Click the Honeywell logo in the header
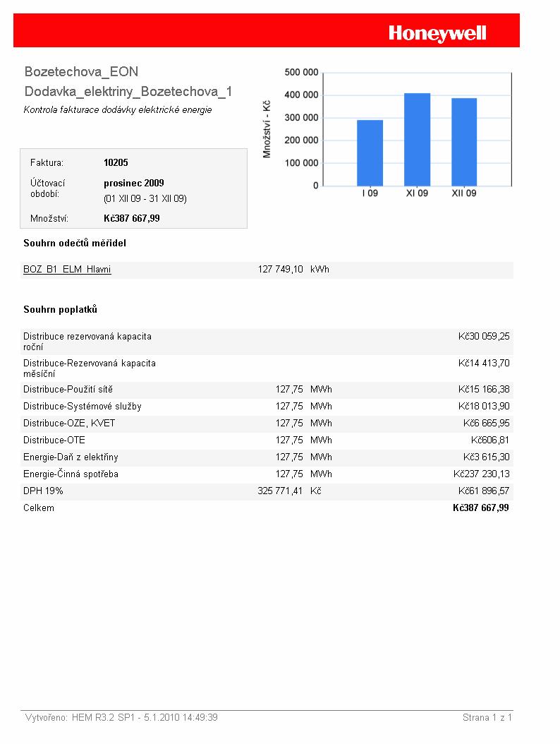The image size is (560, 744). [437, 33]
